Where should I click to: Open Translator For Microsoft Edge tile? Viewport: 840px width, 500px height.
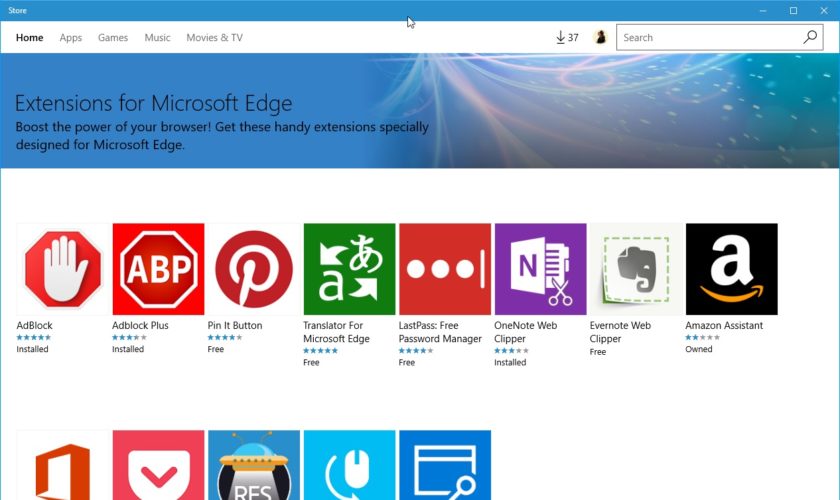[x=349, y=269]
